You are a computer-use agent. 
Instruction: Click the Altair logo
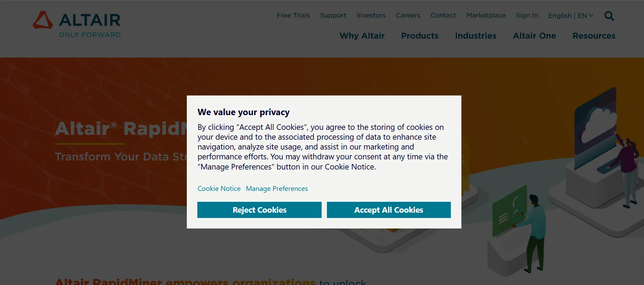click(x=77, y=24)
